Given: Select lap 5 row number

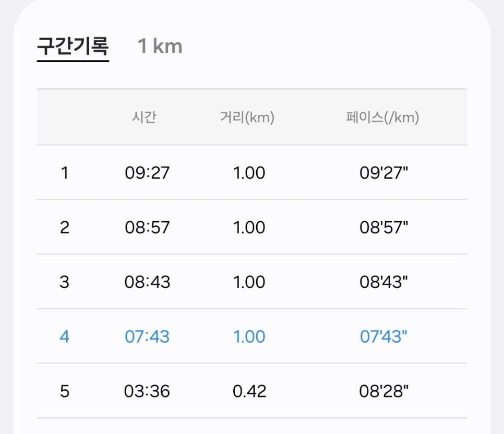Looking at the screenshot, I should coord(65,391).
